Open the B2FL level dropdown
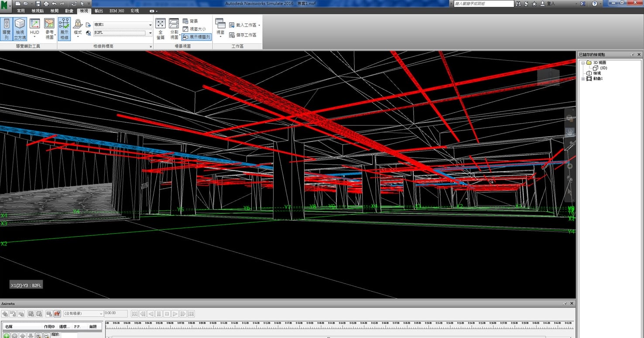The height and width of the screenshot is (338, 644). [x=150, y=33]
